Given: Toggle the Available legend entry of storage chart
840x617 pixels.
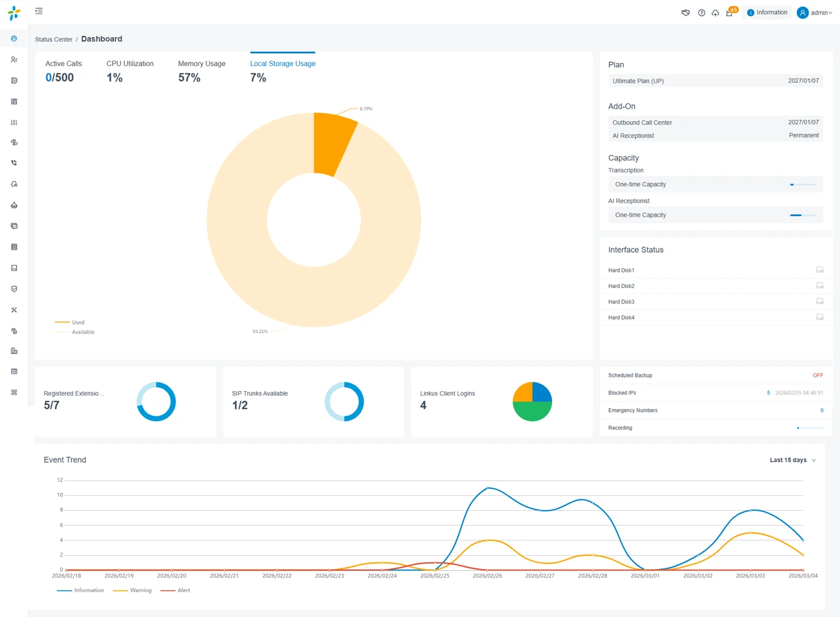Looking at the screenshot, I should pyautogui.click(x=74, y=332).
